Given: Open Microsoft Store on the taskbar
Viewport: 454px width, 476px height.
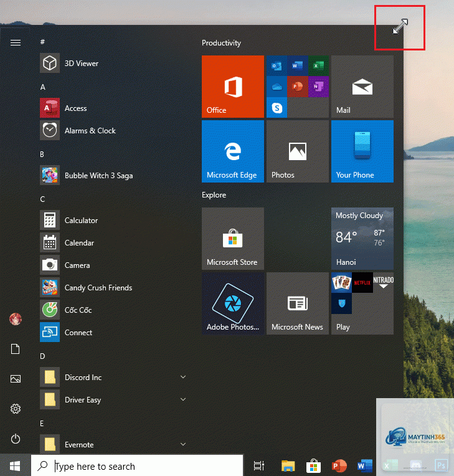Looking at the screenshot, I should tap(313, 465).
